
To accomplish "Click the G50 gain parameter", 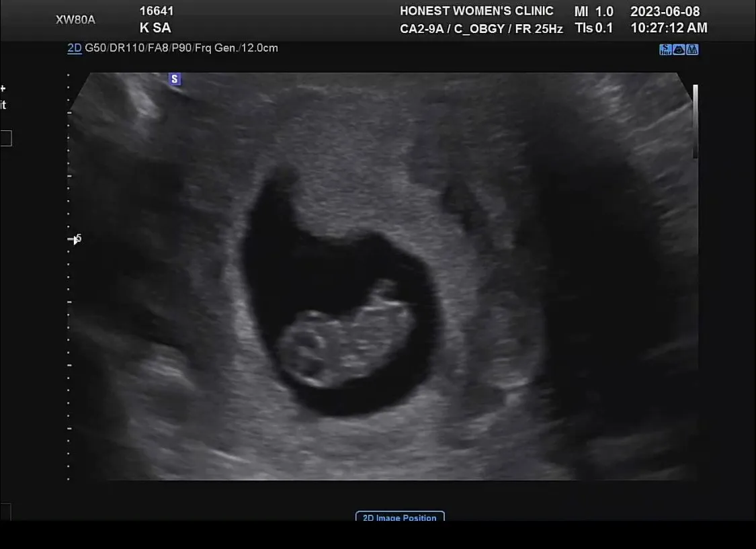I will point(95,48).
